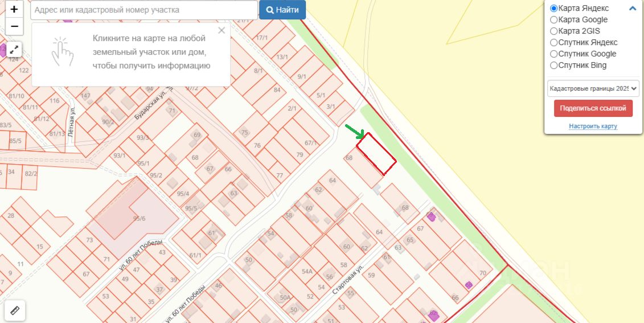Viewport: 644px width, 323px height.
Task: Toggle fullscreen map view
Action: click(x=14, y=50)
